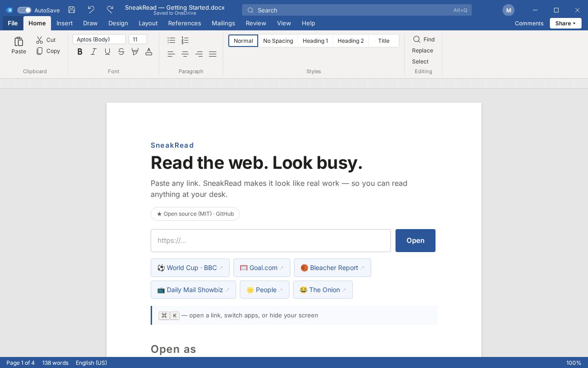Apply bold formatting

(x=80, y=52)
